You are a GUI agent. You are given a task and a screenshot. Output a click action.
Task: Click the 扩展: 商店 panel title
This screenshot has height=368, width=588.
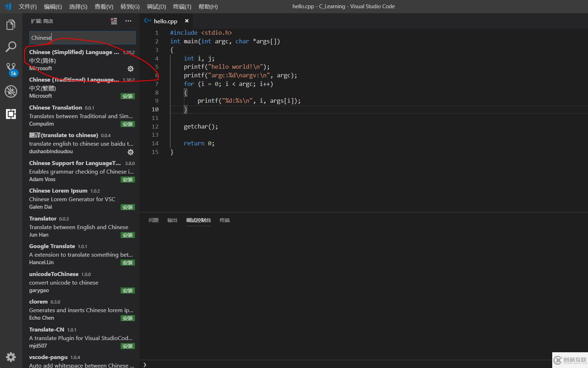42,21
